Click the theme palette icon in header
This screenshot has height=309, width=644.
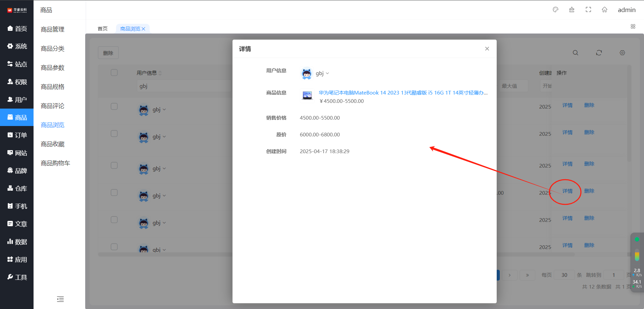tap(555, 10)
